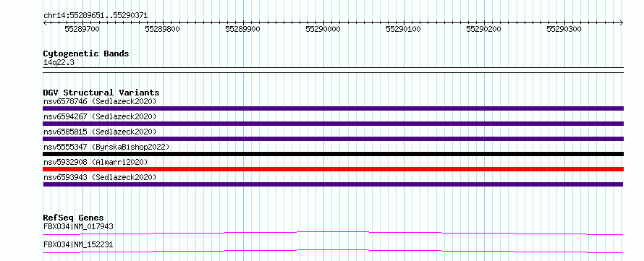Click the Cytogenetic Bands track title

coord(86,54)
